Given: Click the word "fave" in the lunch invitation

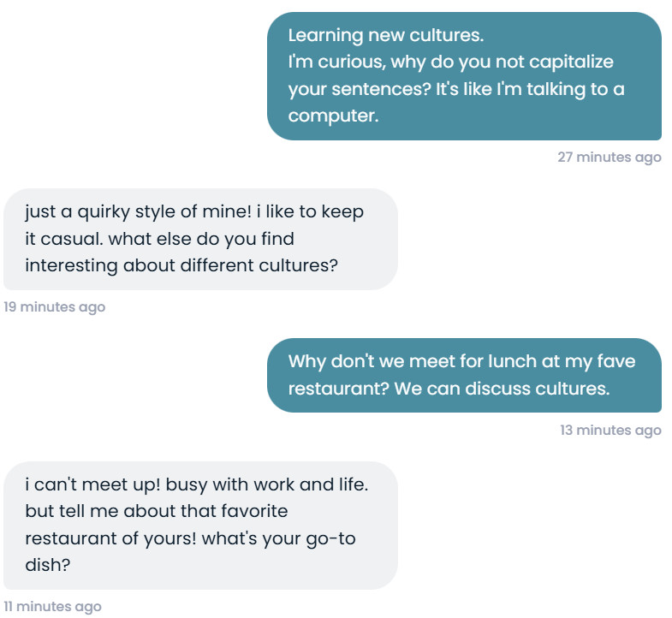Looking at the screenshot, I should pos(616,361).
